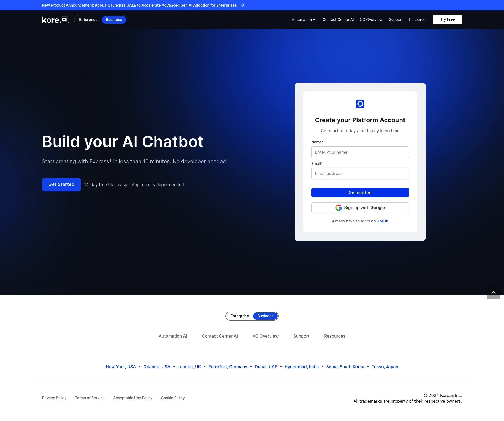Click the XO Overview navigation icon

(x=371, y=20)
